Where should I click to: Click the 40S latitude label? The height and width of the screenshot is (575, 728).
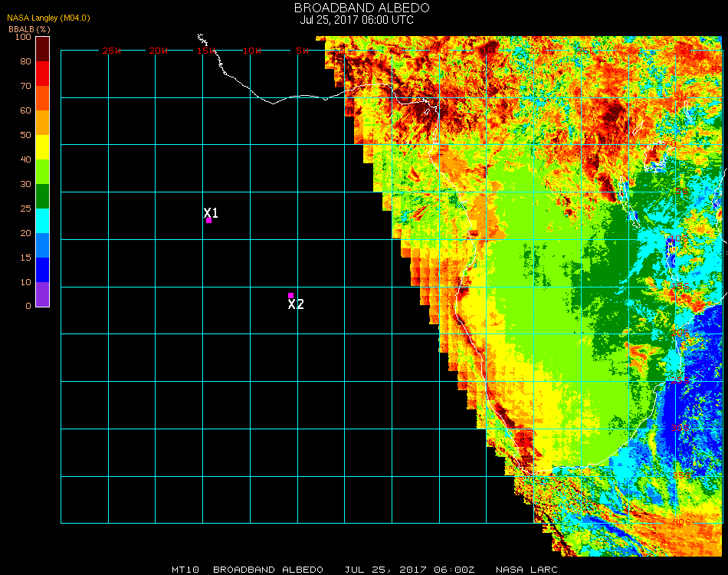(681, 522)
